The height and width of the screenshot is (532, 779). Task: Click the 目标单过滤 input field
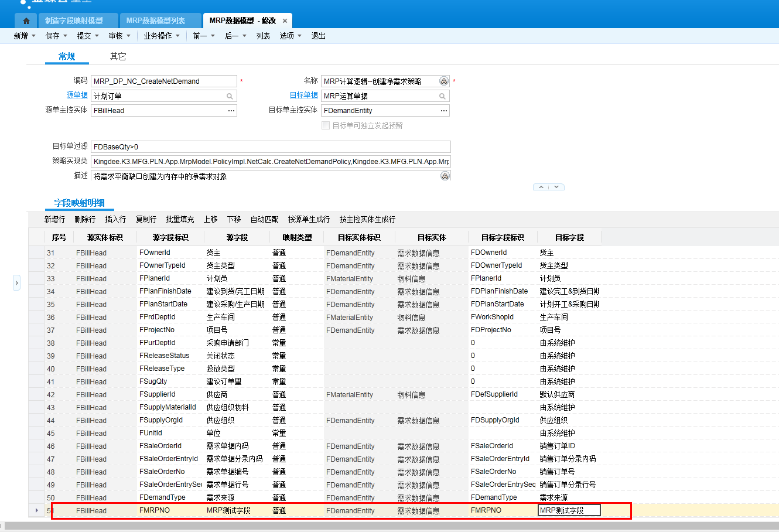(271, 147)
